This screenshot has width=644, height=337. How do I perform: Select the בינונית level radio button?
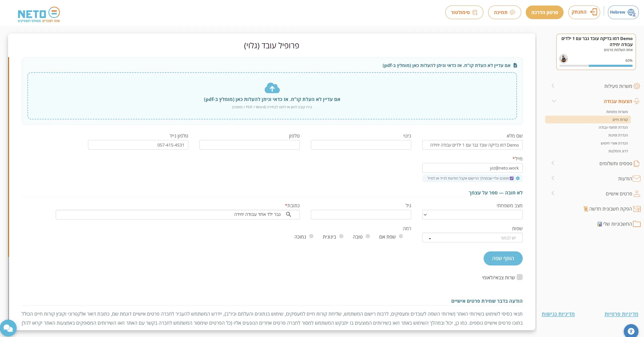(x=341, y=236)
